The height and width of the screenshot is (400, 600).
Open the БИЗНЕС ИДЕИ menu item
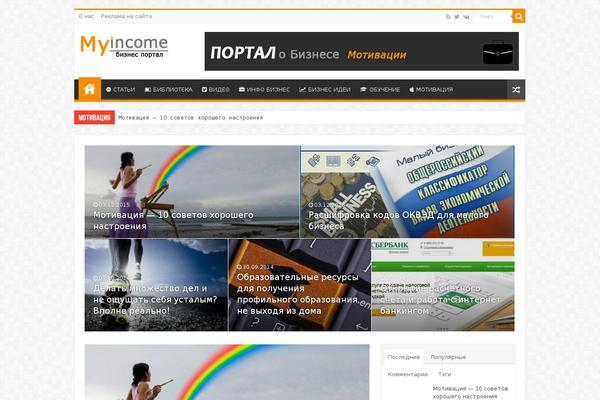tap(325, 90)
